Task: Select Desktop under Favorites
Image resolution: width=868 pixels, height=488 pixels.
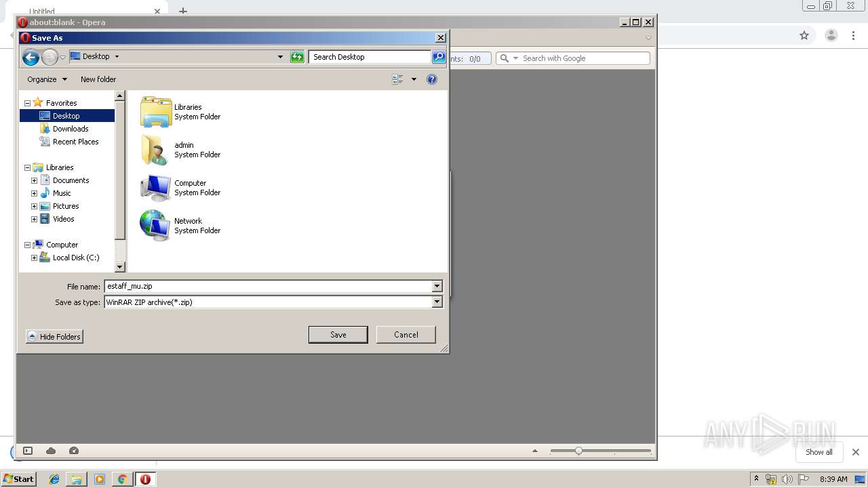Action: pyautogui.click(x=66, y=116)
